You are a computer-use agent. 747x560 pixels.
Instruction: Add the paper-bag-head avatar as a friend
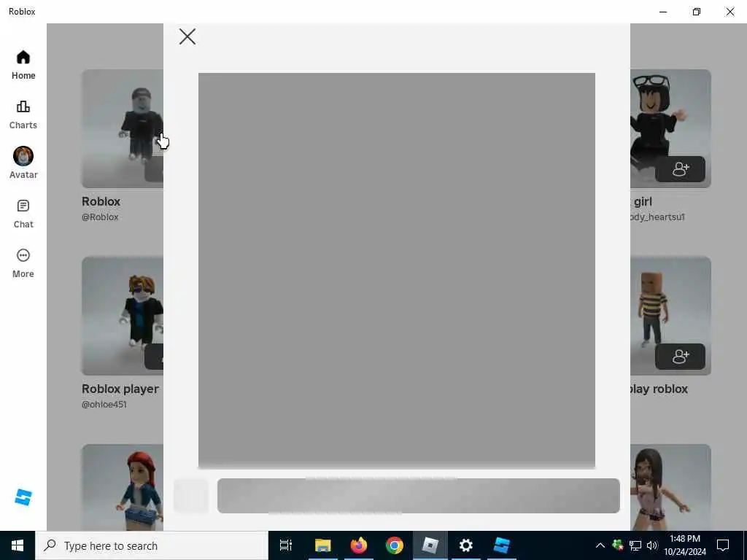[x=680, y=356]
